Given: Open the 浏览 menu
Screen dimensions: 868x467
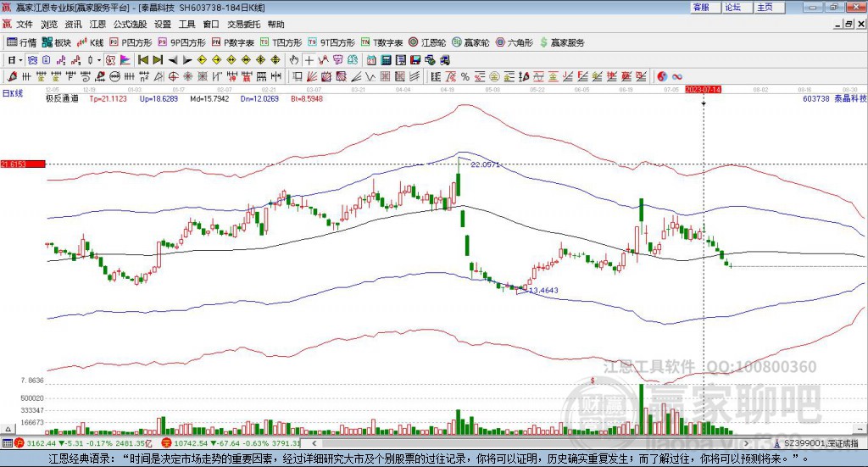Looking at the screenshot, I should pos(49,25).
